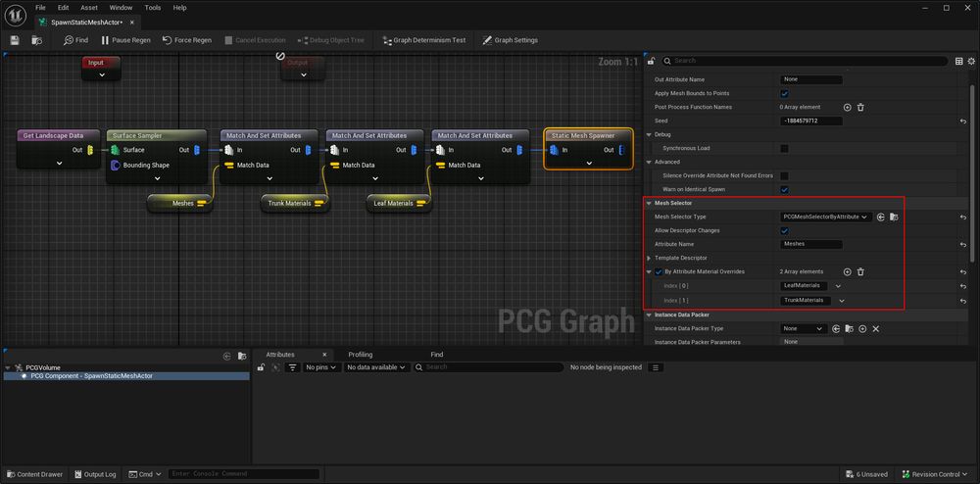Enable the Synchronous Load checkbox

pos(784,149)
